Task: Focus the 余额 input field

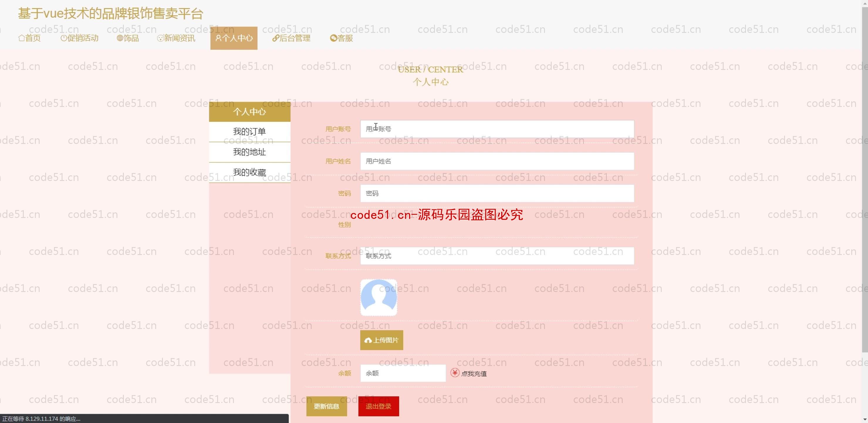Action: coord(403,373)
